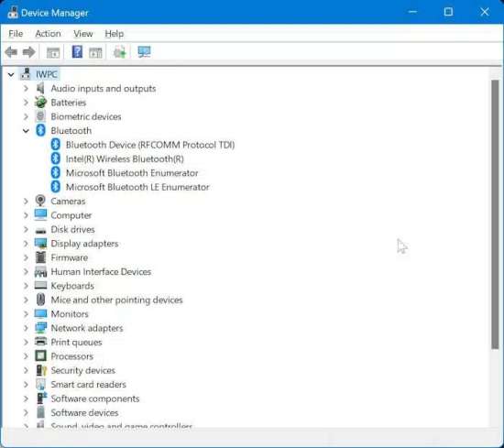The width and height of the screenshot is (504, 448).
Task: Expand the Computer node chevron
Action: [x=26, y=215]
